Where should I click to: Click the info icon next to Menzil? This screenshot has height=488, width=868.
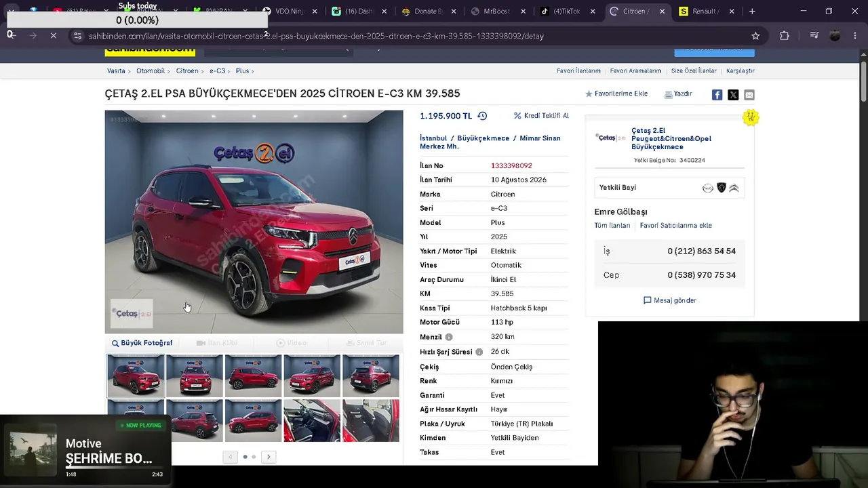[449, 337]
